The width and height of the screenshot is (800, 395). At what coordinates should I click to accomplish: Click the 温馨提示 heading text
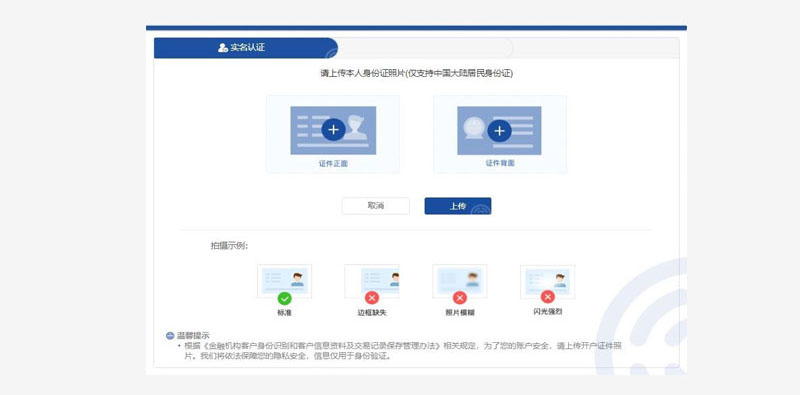coord(193,336)
